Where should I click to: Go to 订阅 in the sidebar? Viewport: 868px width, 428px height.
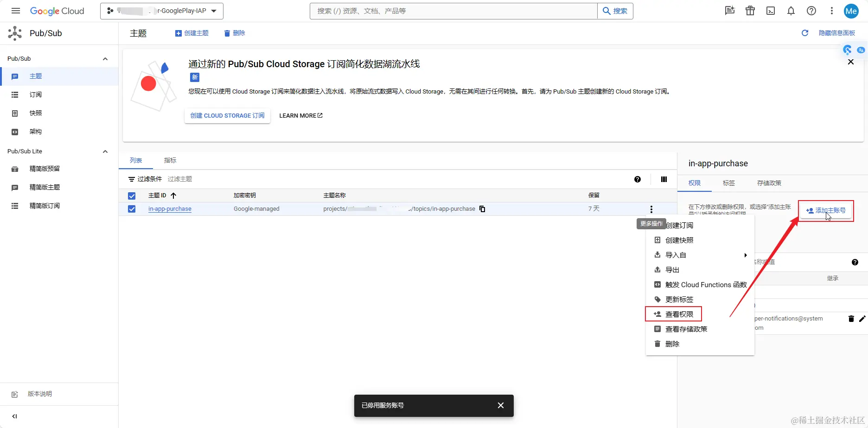(59, 95)
